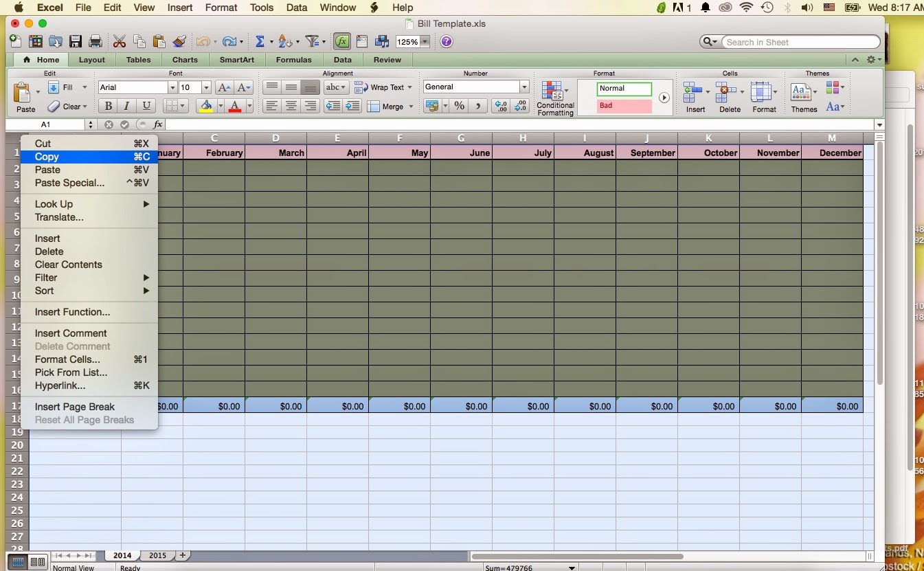This screenshot has width=924, height=571.
Task: Center cell text horizontally
Action: click(x=291, y=107)
